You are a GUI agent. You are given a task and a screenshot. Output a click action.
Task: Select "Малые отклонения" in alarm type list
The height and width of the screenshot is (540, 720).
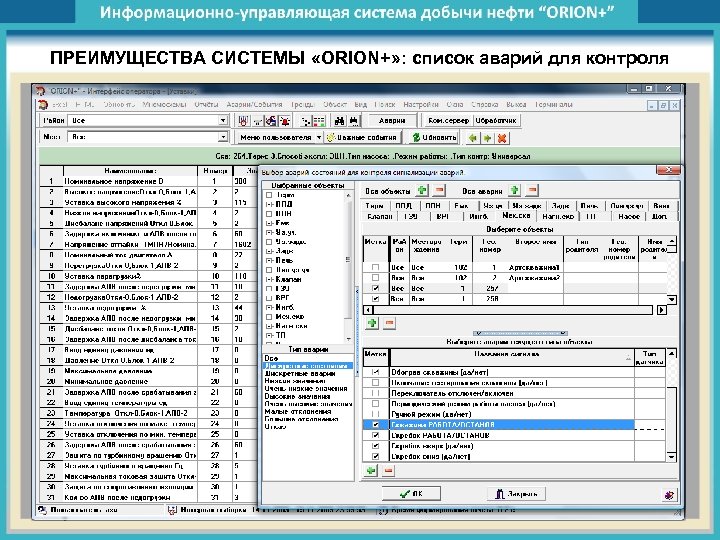point(298,411)
